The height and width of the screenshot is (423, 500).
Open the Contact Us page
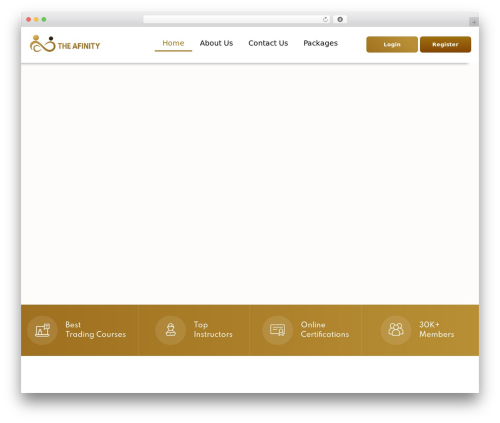[268, 43]
